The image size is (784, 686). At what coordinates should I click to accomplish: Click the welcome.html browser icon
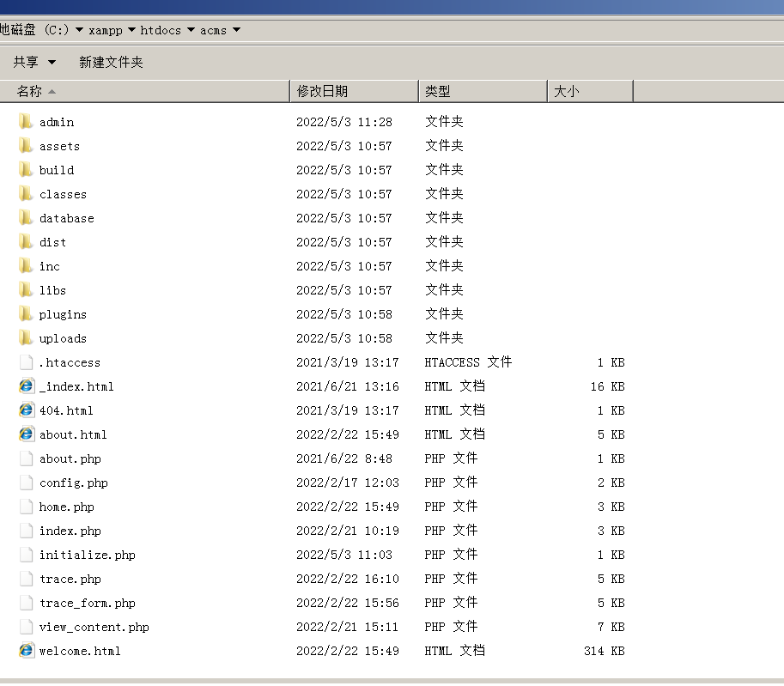point(27,651)
